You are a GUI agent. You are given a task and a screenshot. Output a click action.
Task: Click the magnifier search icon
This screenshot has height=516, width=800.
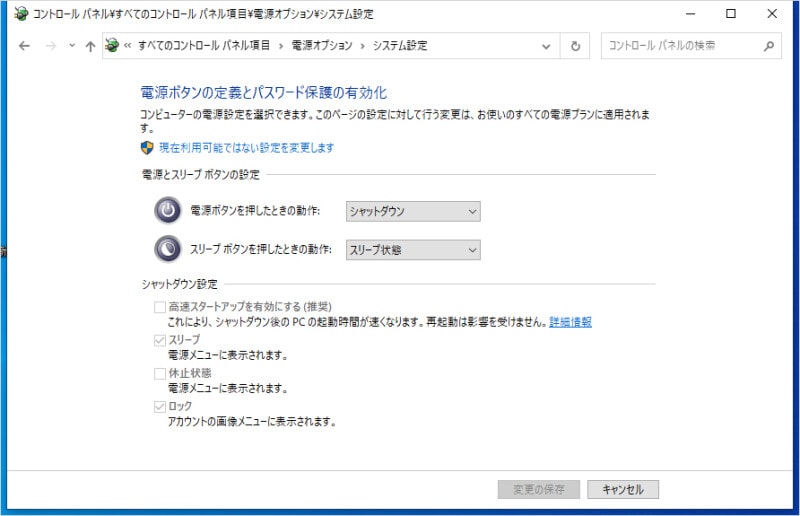[x=768, y=46]
